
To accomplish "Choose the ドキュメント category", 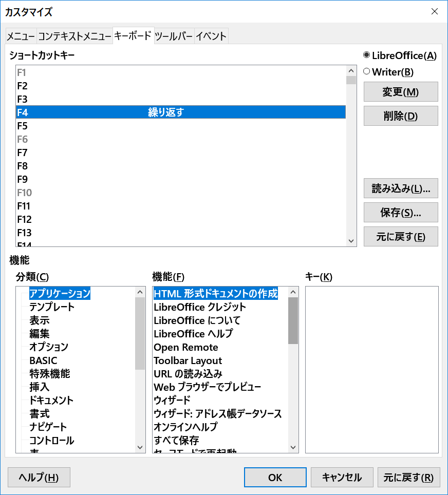I will pyautogui.click(x=51, y=401).
